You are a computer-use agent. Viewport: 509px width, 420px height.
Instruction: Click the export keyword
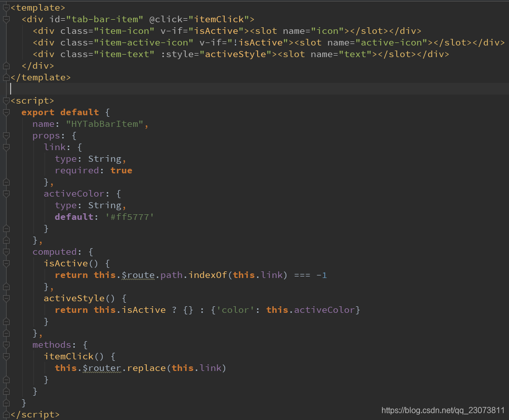point(38,113)
